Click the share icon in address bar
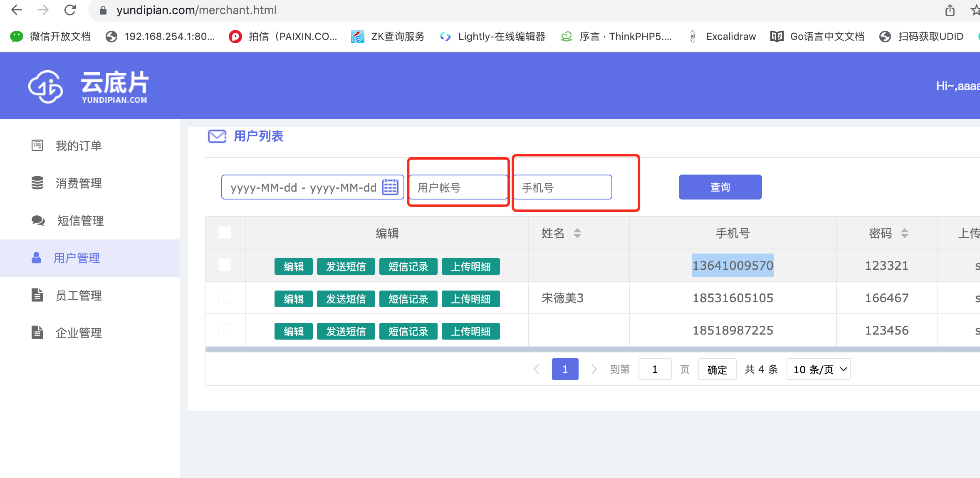The height and width of the screenshot is (478, 980). 950,10
